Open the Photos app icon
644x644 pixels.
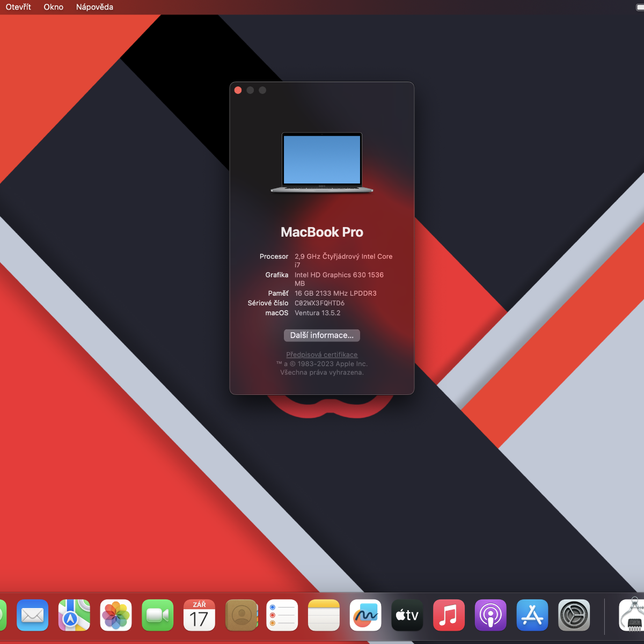click(116, 615)
